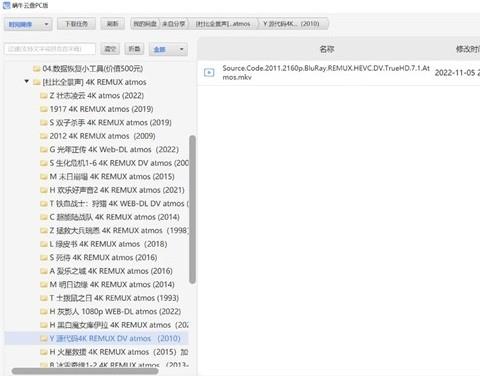
Task: Open 'S 死侍 4K REMUX atmos (2016)'
Action: (x=103, y=257)
